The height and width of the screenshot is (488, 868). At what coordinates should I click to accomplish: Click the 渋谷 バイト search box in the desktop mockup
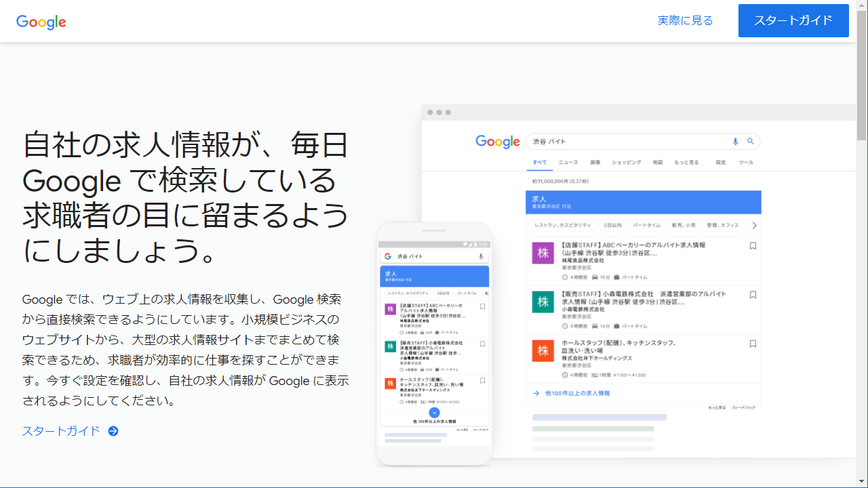[643, 142]
